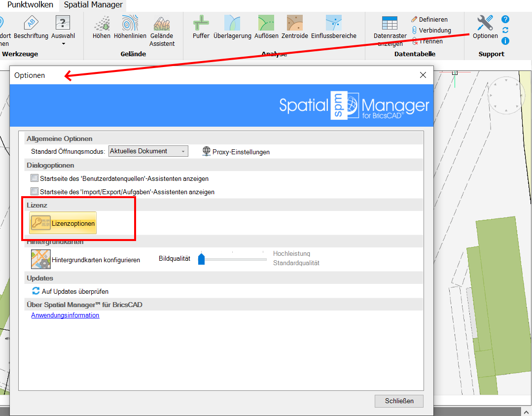This screenshot has height=416, width=532.
Task: Open Hintergrundkarten konfigurieren
Action: coord(85,259)
